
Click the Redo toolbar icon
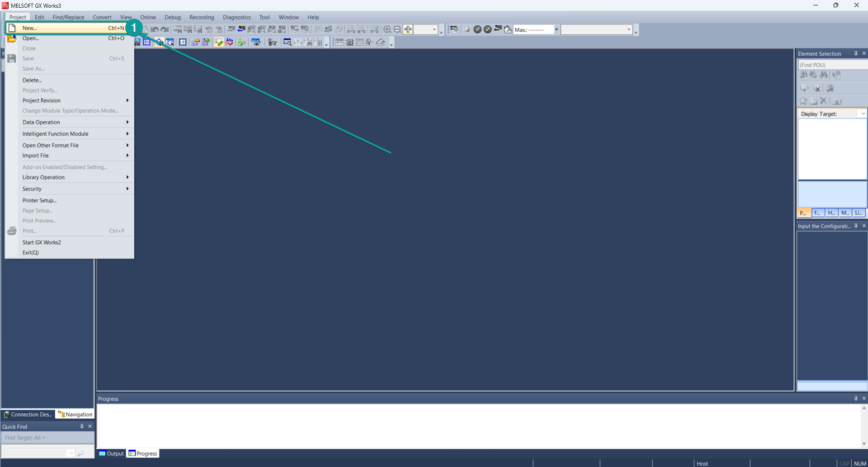[x=165, y=29]
